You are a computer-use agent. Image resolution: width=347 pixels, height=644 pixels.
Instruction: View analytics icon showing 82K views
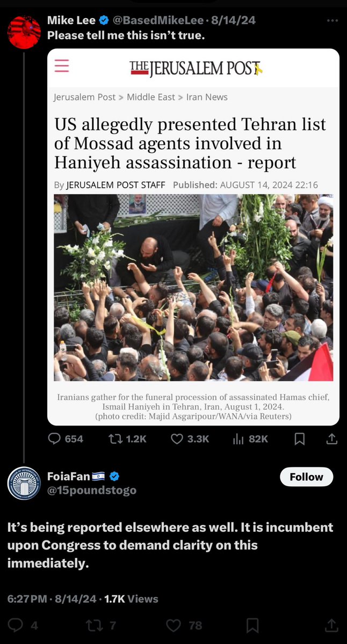coord(250,438)
